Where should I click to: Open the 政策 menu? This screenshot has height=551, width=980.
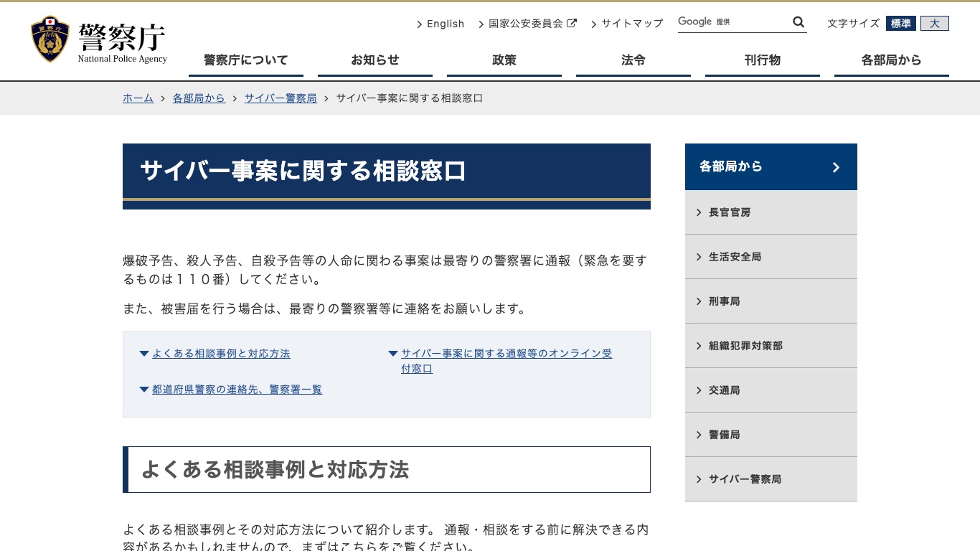504,61
